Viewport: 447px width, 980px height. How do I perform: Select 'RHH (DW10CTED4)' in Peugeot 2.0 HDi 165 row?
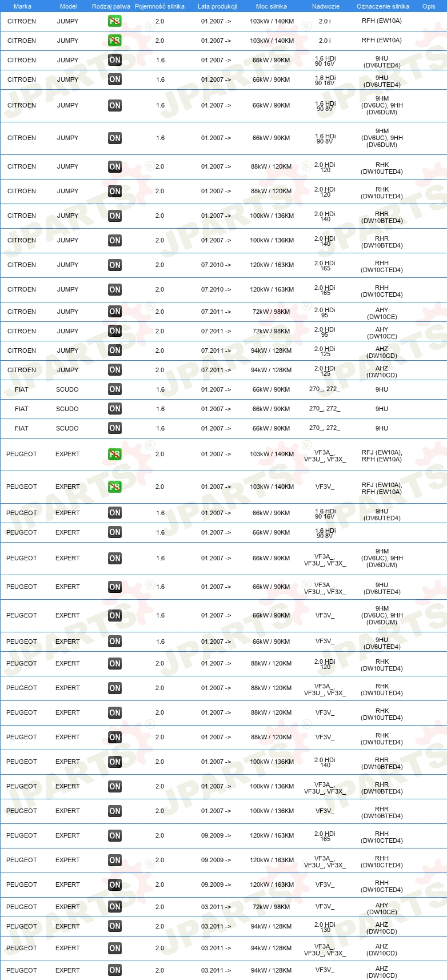pos(382,837)
